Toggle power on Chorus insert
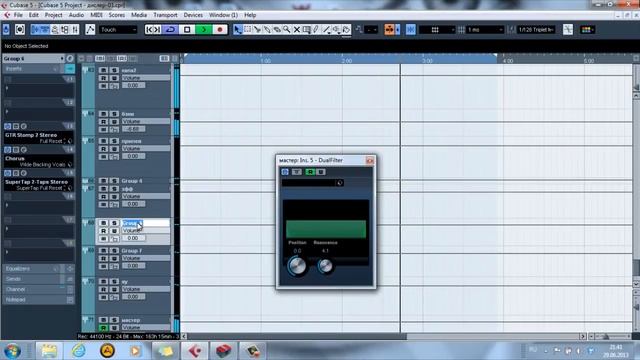The width and height of the screenshot is (640, 360). pyautogui.click(x=7, y=150)
